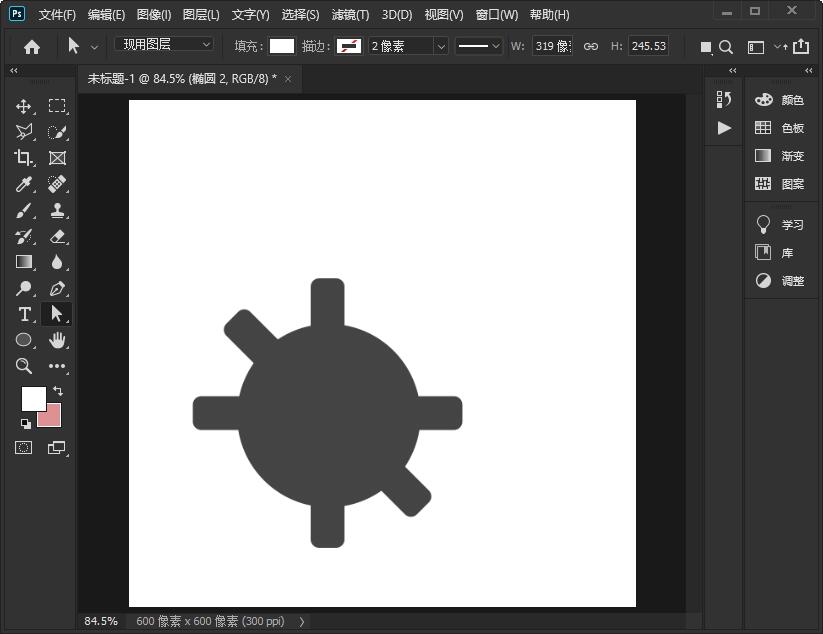
Task: Open the stroke line style dropdown
Action: click(479, 46)
